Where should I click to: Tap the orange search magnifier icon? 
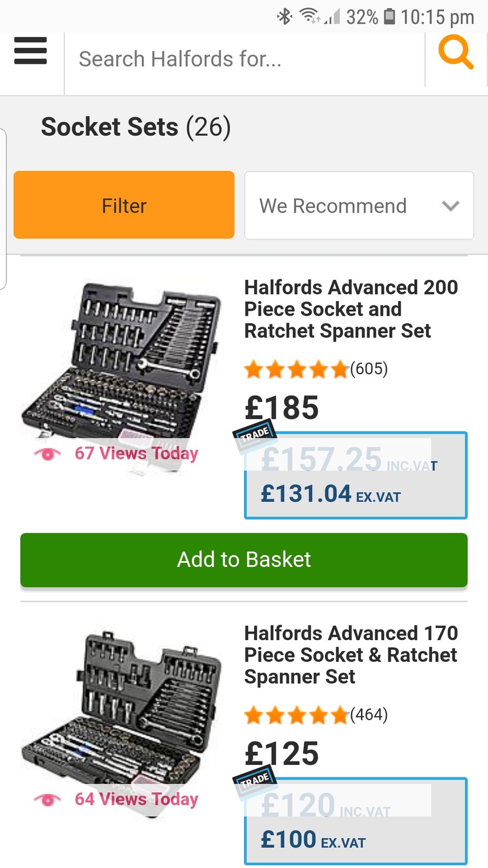[455, 52]
